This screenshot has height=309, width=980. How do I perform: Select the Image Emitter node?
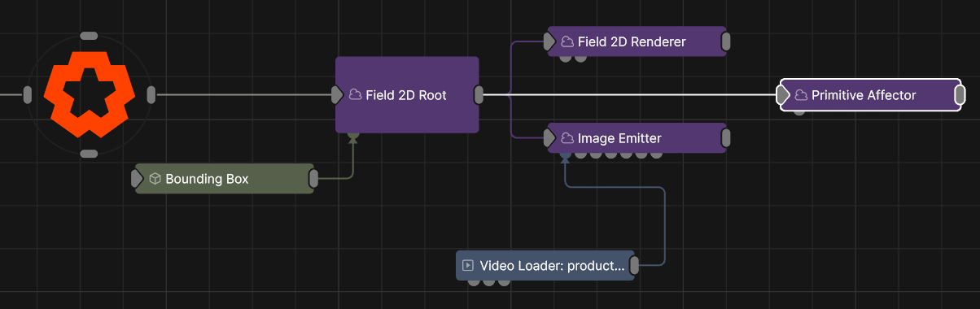[637, 138]
